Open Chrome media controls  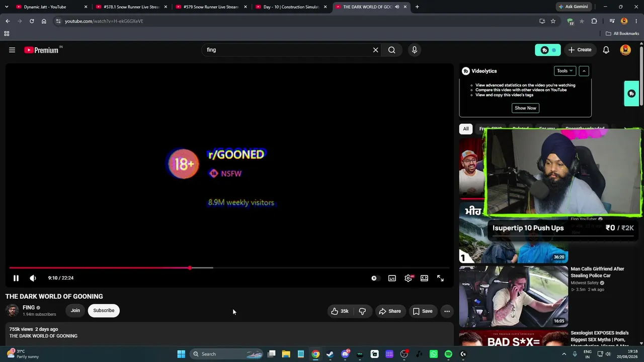[612, 21]
